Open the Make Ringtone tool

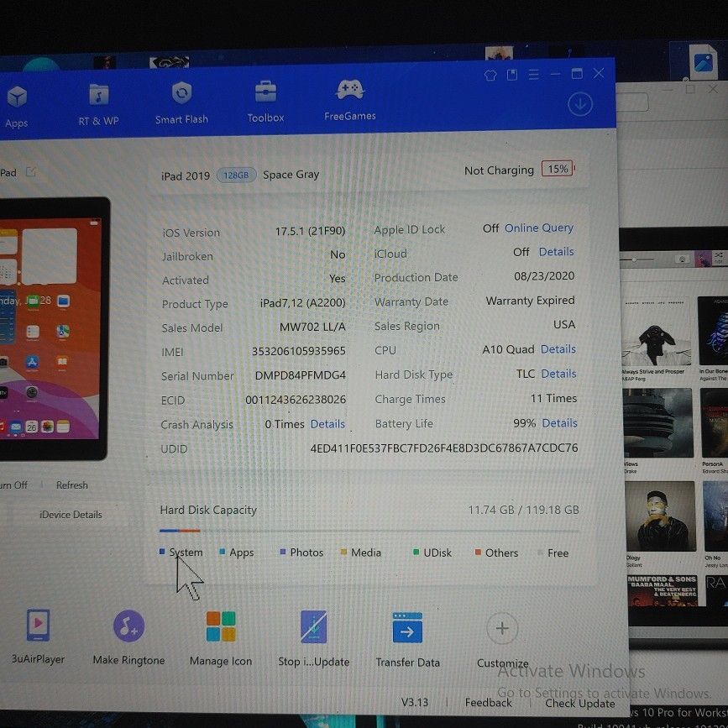128,637
